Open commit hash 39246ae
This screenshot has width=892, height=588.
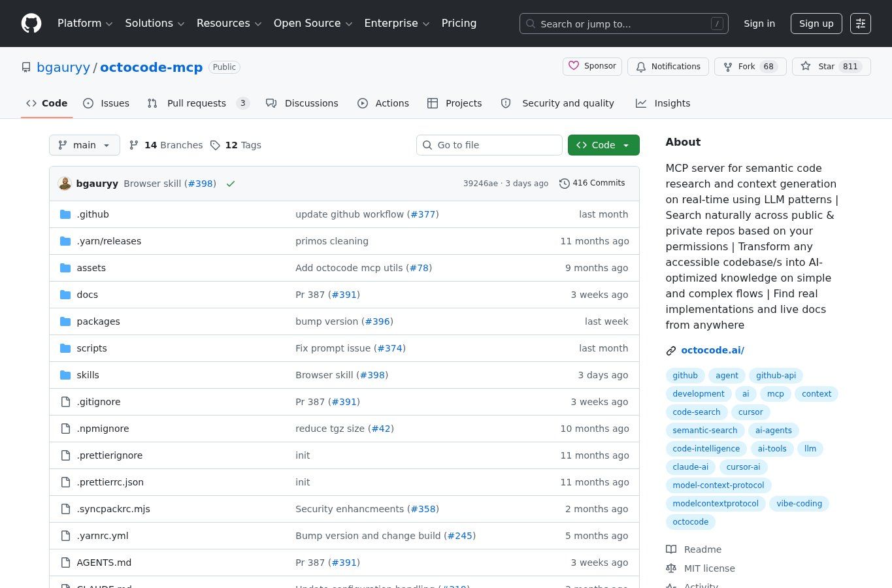point(480,184)
